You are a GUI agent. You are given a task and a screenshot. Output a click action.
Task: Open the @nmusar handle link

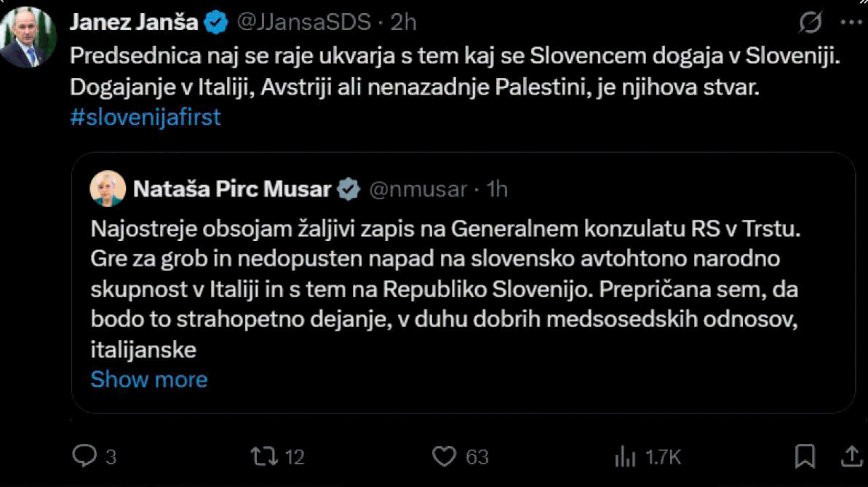coord(418,190)
